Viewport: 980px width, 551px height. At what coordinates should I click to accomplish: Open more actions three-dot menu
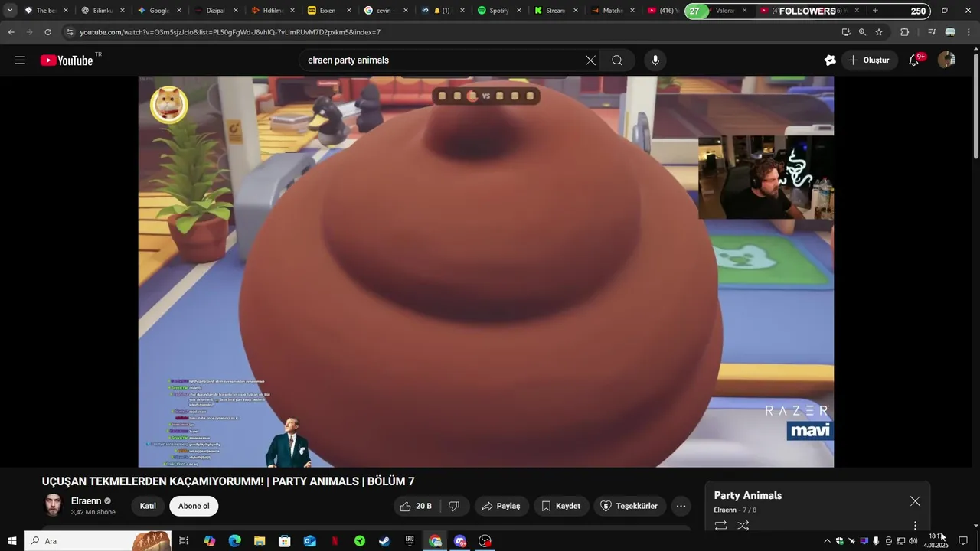[x=681, y=506]
